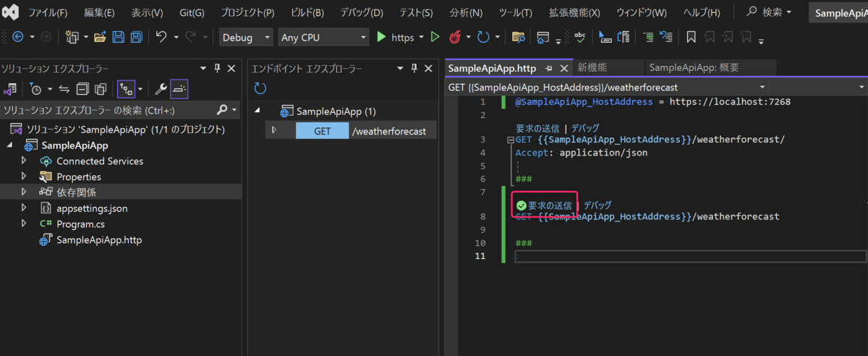868x356 pixels.
Task: Open the ファイル(F) menu
Action: (x=48, y=12)
